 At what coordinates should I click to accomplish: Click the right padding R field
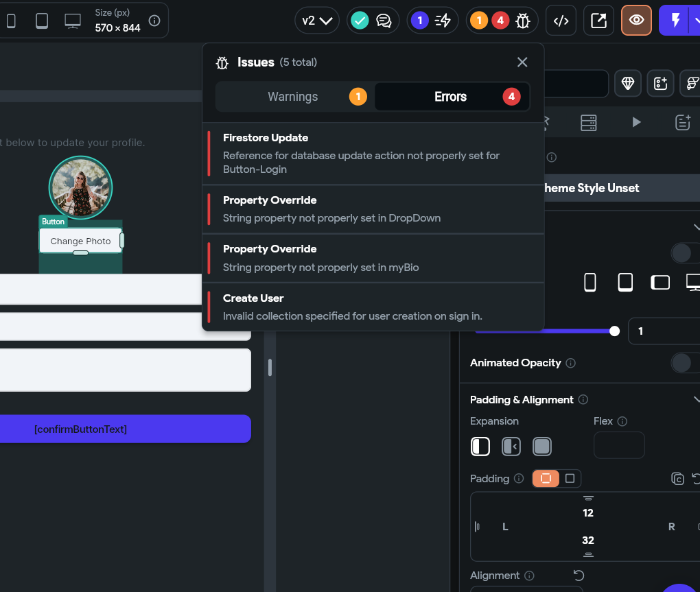(671, 526)
